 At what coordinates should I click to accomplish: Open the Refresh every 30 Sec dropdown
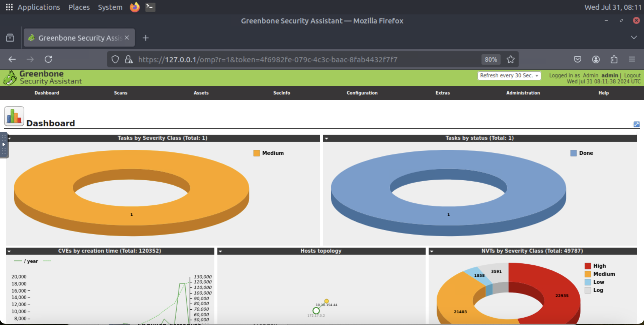pos(509,75)
